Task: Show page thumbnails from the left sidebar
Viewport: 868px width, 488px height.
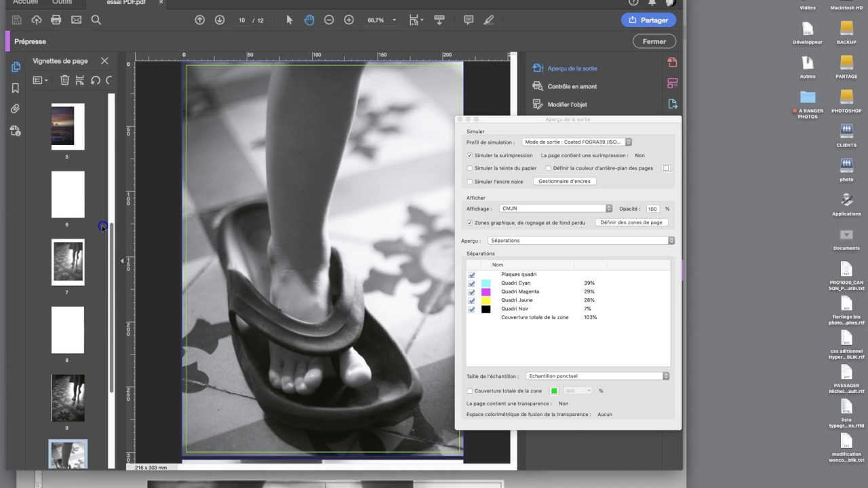Action: [x=16, y=66]
